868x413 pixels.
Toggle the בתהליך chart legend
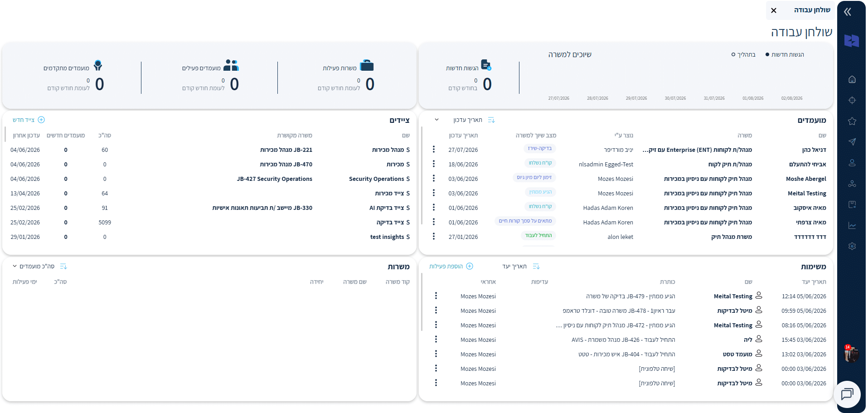click(x=743, y=54)
